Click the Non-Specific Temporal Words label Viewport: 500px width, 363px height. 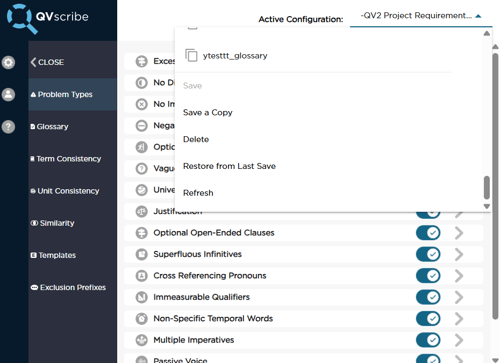tap(213, 319)
